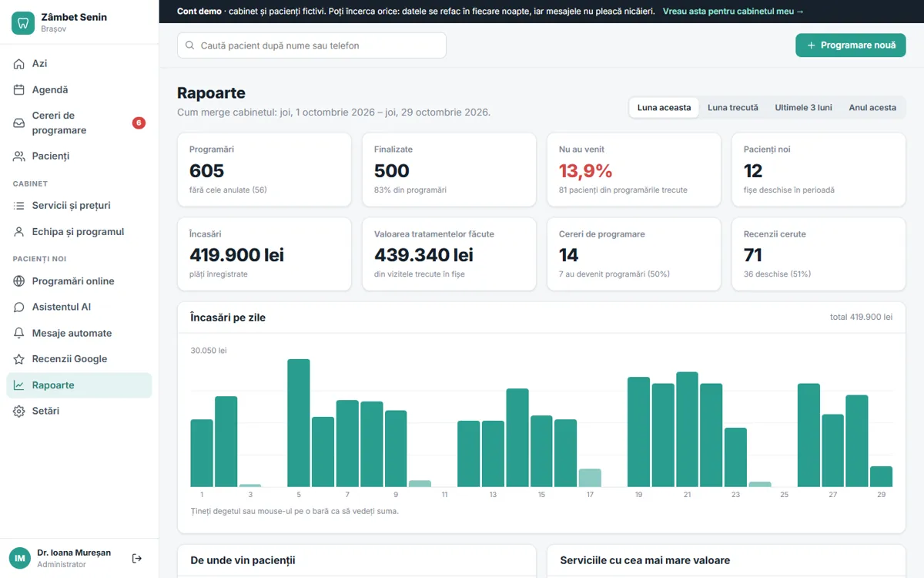Click the Pacienți noi 12 stat card

tap(819, 170)
